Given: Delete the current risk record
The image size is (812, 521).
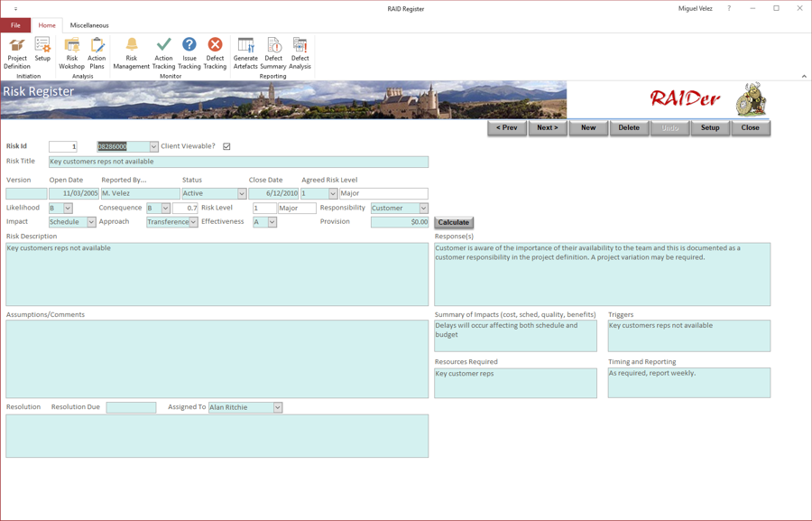Looking at the screenshot, I should pyautogui.click(x=629, y=127).
